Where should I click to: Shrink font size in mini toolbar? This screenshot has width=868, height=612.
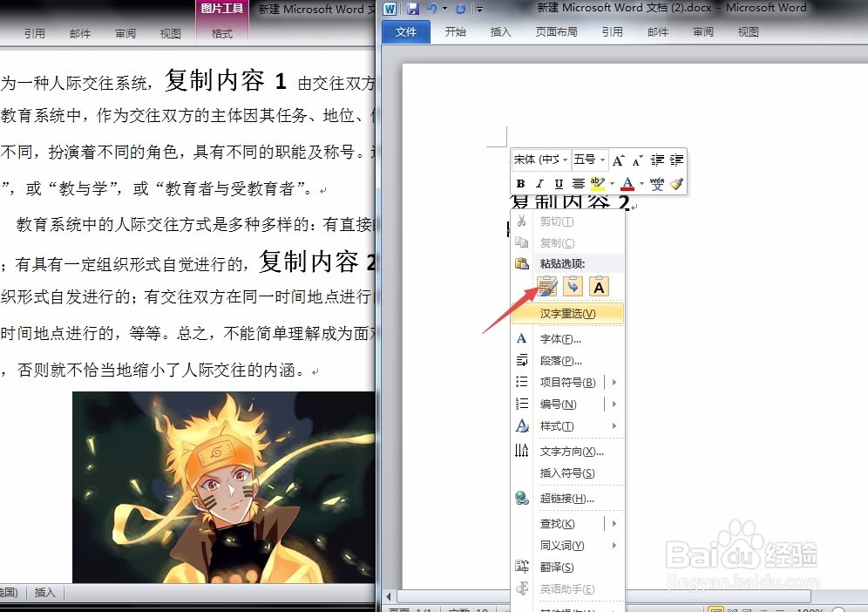point(637,160)
